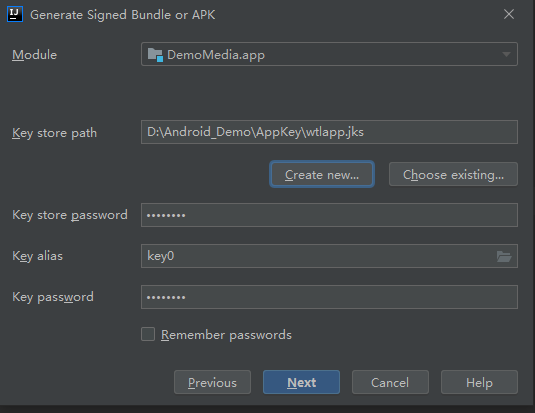Go back with the Previous button
Viewport: 535px width, 413px height.
coord(212,382)
